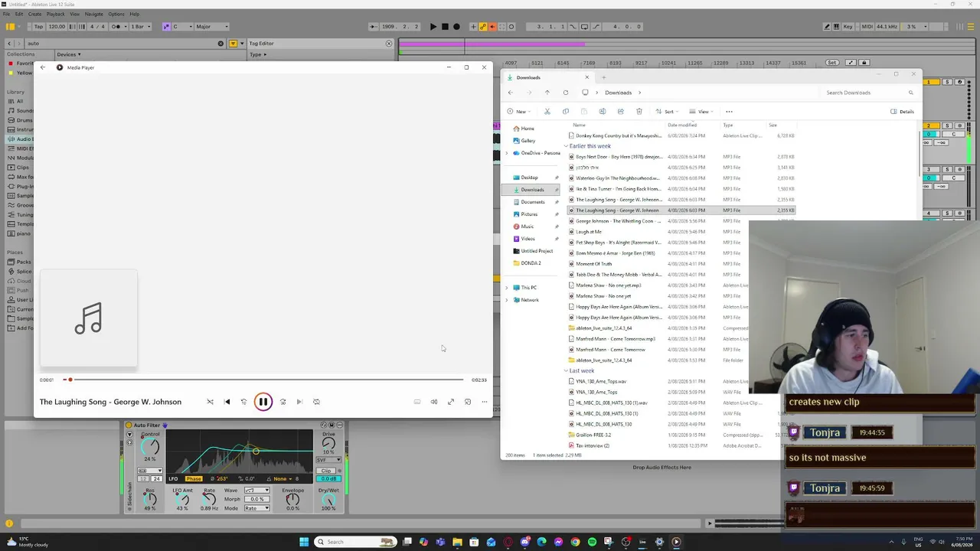This screenshot has width=980, height=551.
Task: Open the Sort dropdown in File Explorer
Action: click(x=668, y=112)
